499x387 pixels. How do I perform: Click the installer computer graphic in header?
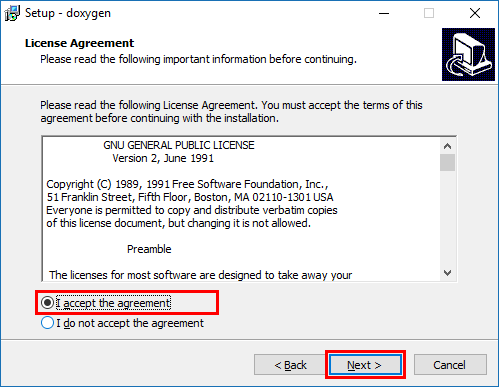coord(468,54)
